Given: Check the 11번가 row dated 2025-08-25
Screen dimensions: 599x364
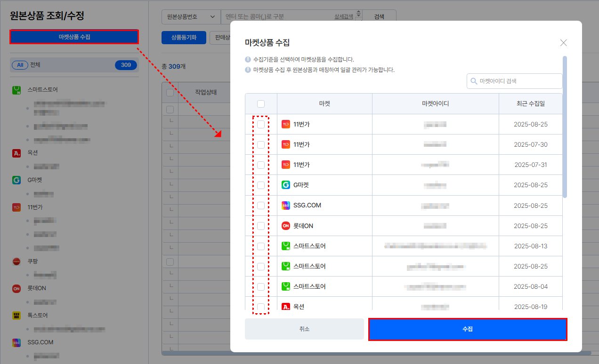Looking at the screenshot, I should (261, 124).
